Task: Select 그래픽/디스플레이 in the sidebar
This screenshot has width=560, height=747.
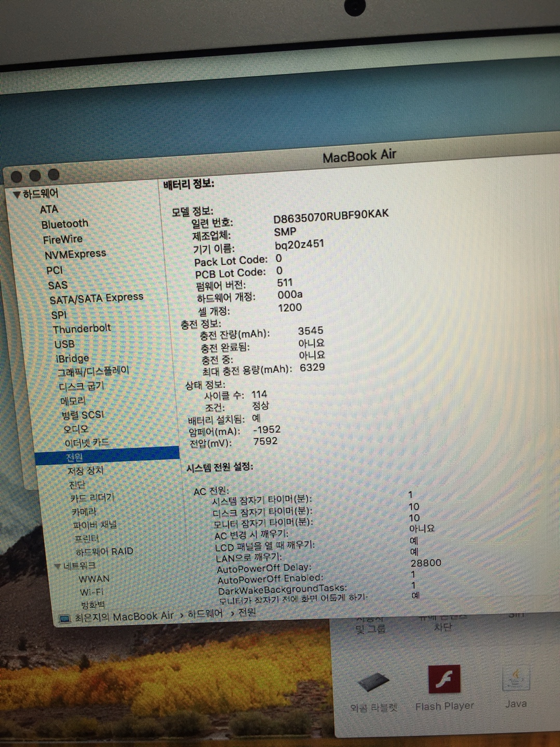Action: [93, 371]
